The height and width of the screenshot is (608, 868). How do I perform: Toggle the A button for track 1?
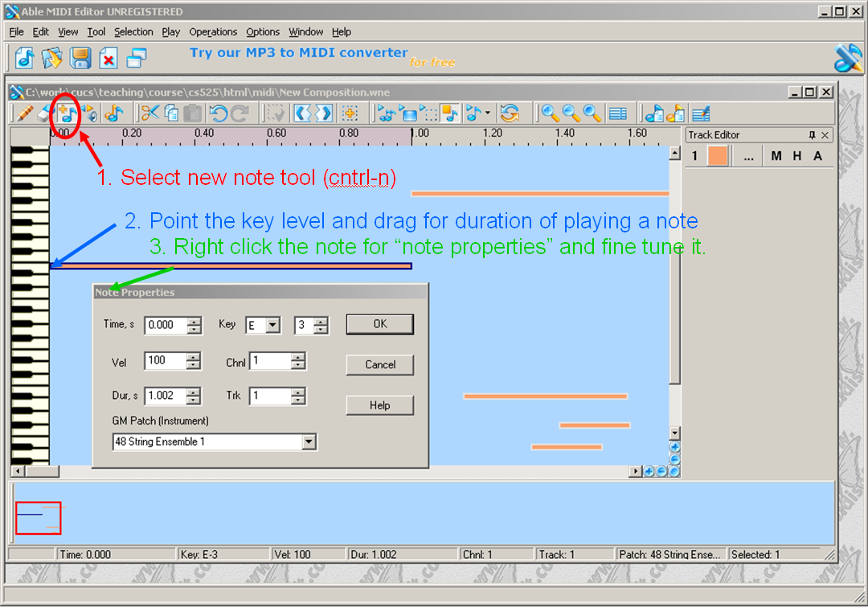pos(817,155)
